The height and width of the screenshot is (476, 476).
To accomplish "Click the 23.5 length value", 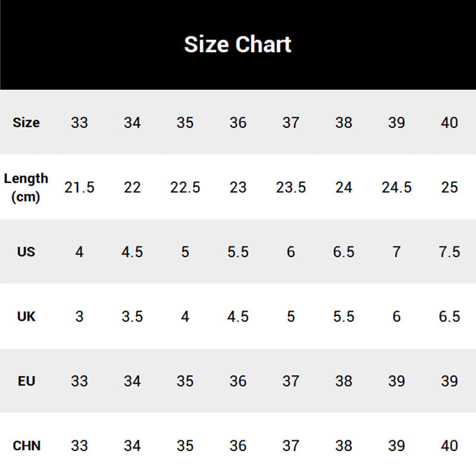I will [291, 187].
